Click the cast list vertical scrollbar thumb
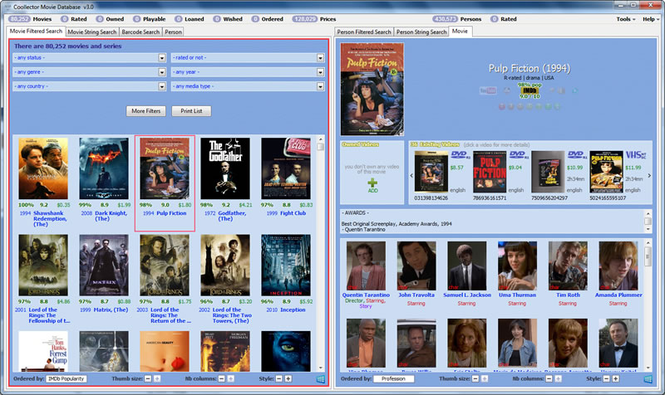 pyautogui.click(x=648, y=256)
